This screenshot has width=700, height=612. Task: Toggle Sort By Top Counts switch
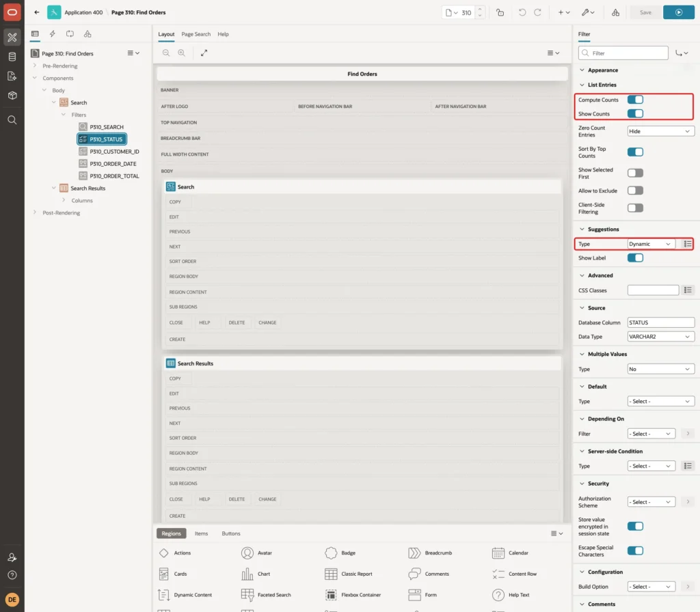click(635, 152)
